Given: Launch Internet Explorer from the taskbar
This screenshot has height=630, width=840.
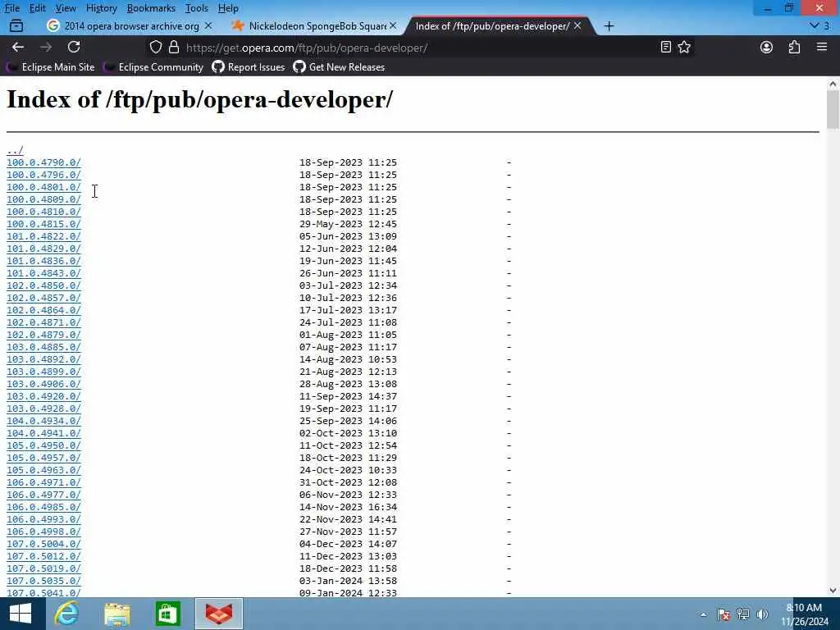Looking at the screenshot, I should (x=66, y=614).
